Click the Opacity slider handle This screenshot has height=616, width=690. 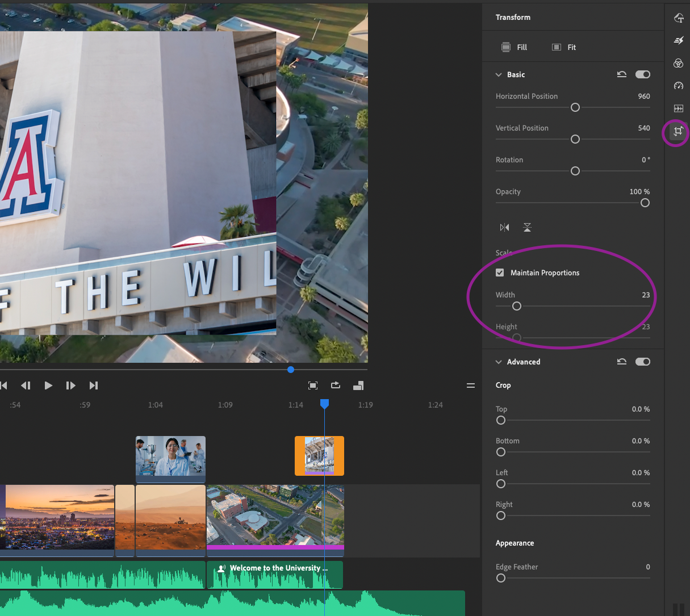click(x=645, y=203)
